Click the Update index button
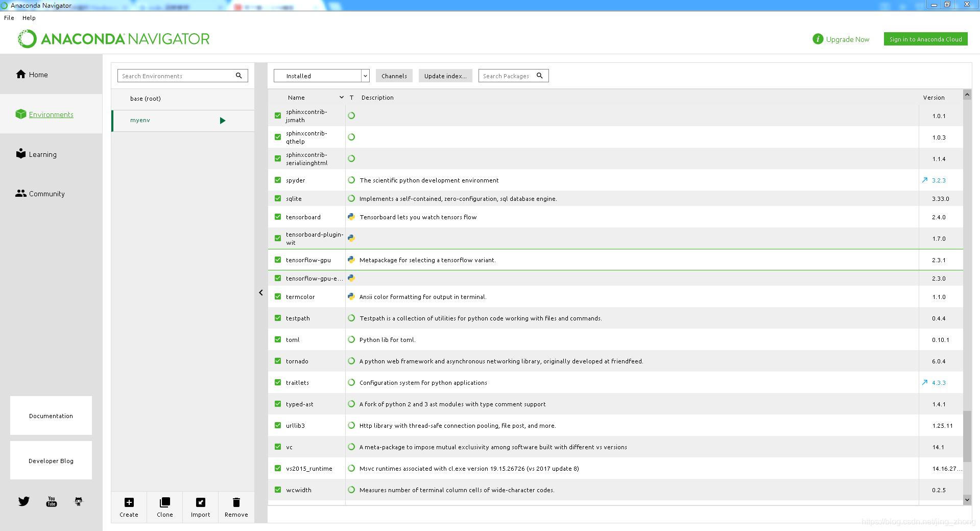 445,76
